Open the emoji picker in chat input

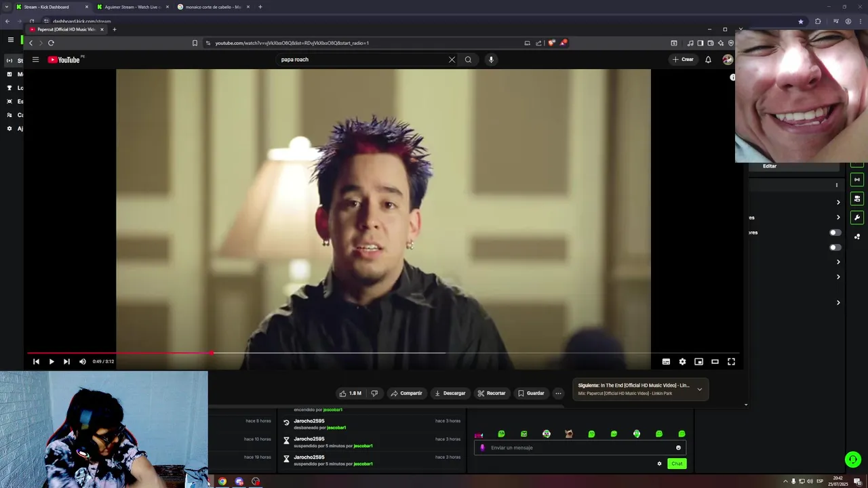678,447
